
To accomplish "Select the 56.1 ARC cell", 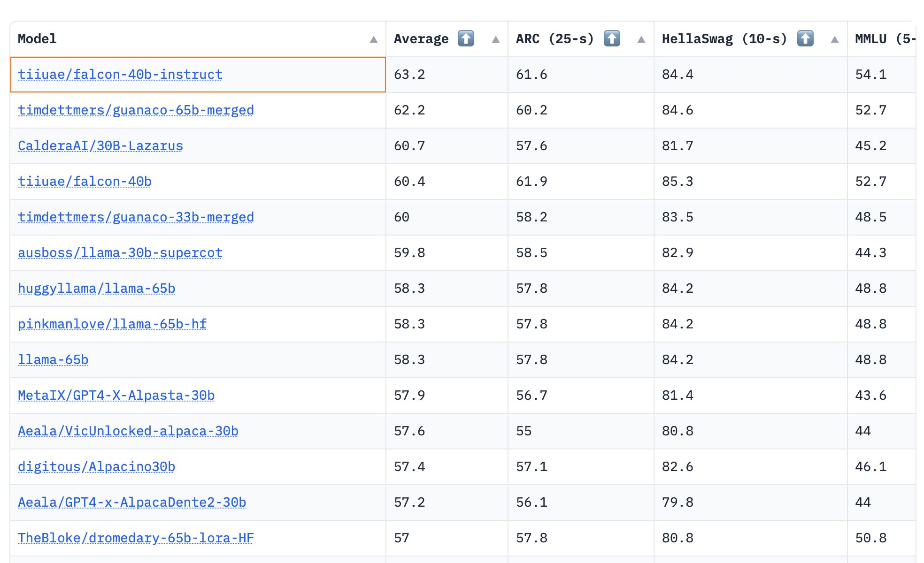I will pyautogui.click(x=581, y=502).
